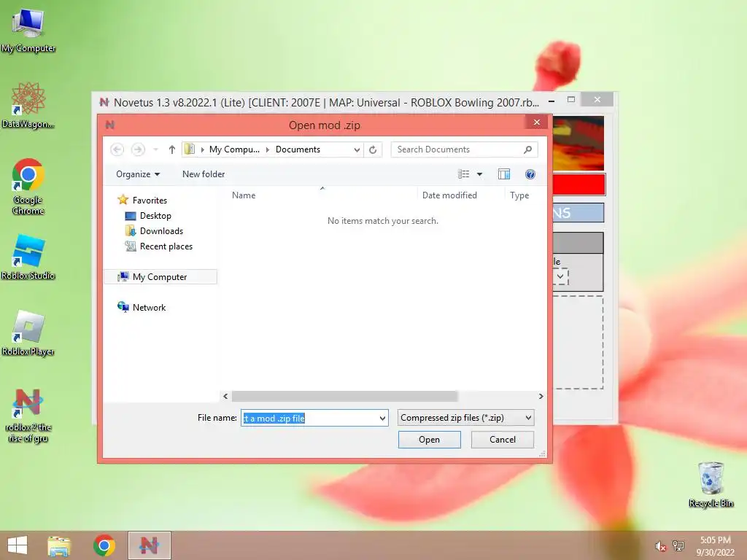Click the My Compu... breadcrumb segment

point(234,149)
